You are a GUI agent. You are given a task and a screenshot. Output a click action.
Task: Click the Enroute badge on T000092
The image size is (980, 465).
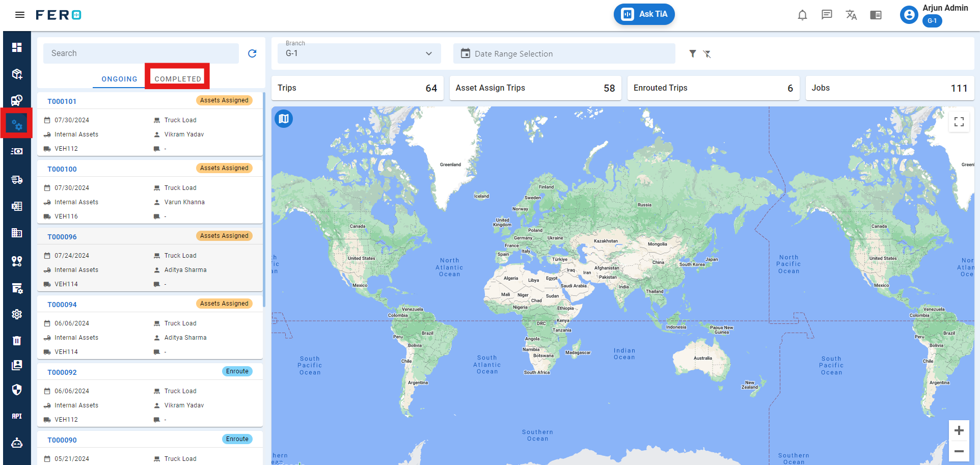pyautogui.click(x=237, y=371)
